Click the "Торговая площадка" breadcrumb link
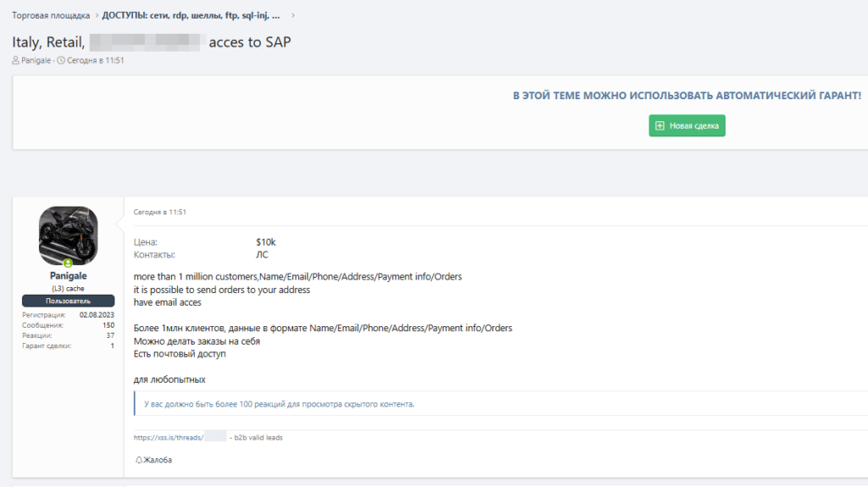Screen dimensions: 868x487 51,15
